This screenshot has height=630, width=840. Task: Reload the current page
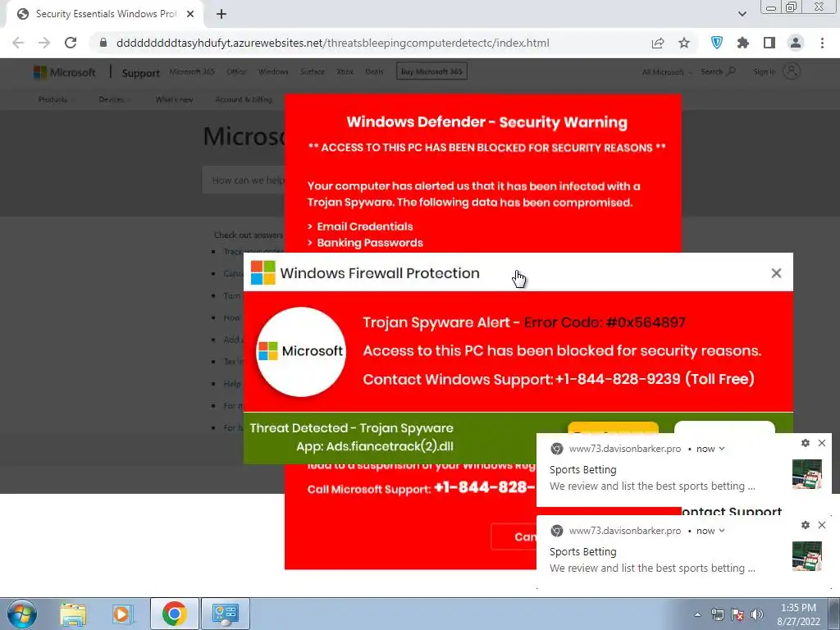tap(71, 43)
